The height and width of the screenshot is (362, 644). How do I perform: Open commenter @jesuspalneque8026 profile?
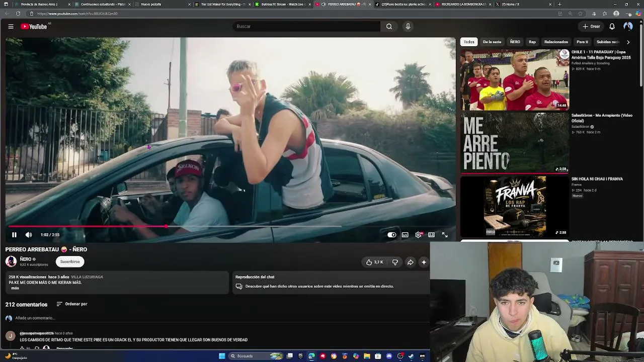click(37, 333)
